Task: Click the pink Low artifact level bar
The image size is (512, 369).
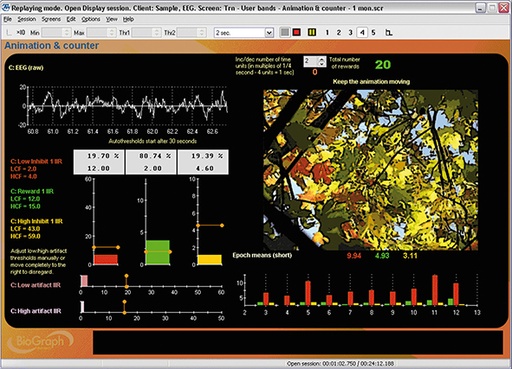Action: coord(84,281)
